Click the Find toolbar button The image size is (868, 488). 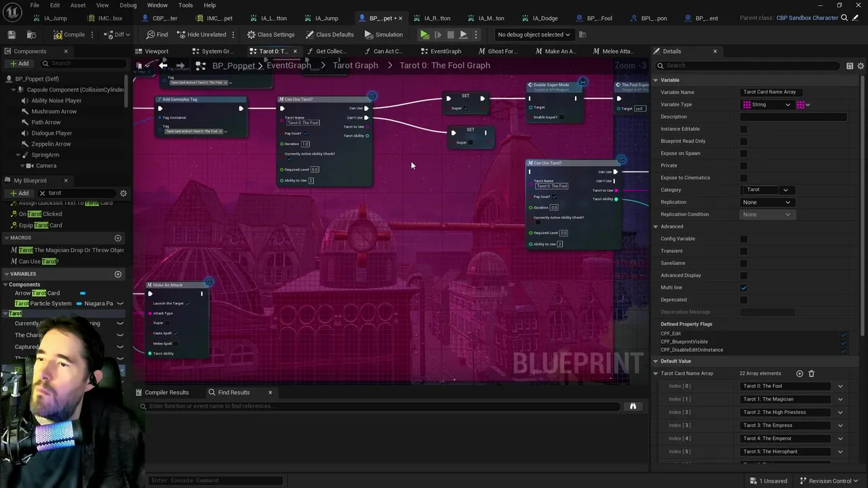click(157, 35)
